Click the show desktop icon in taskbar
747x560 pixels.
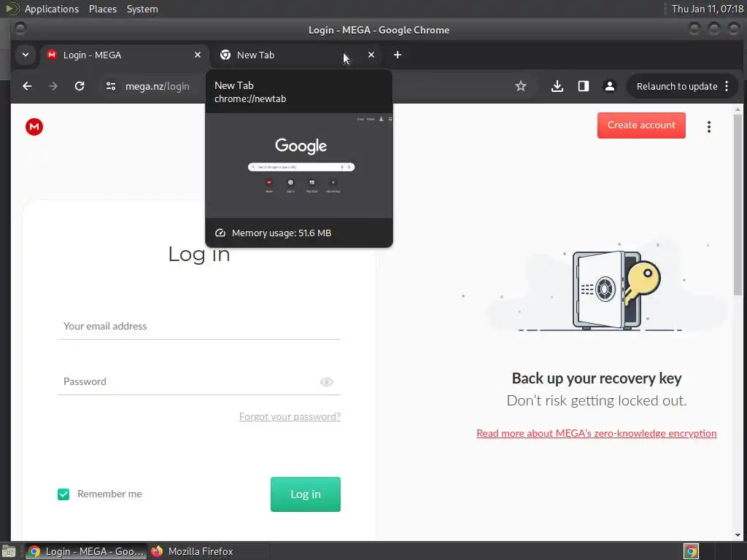click(9, 551)
